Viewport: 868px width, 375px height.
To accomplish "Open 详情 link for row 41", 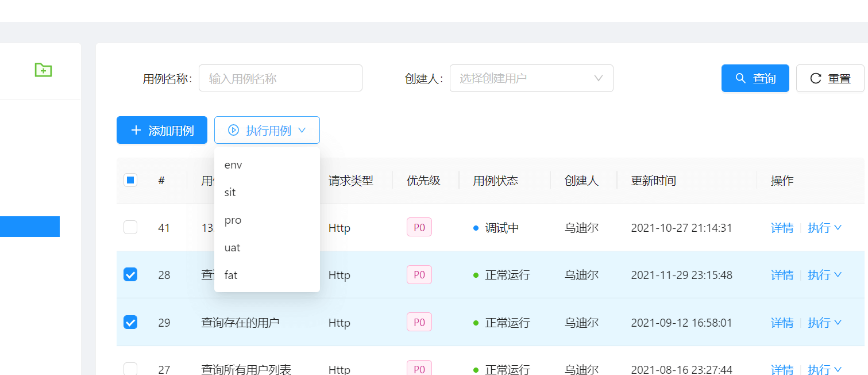I will click(x=782, y=228).
